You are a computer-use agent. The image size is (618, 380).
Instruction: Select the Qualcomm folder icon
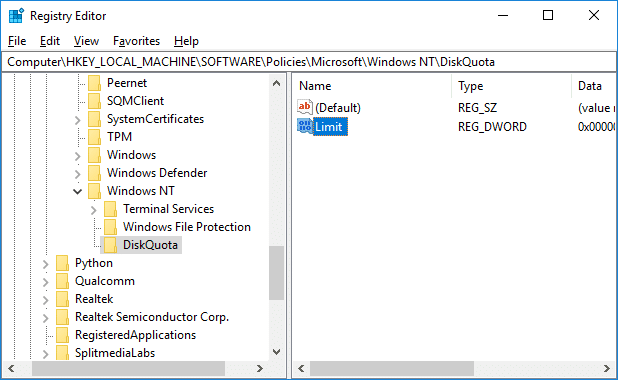[63, 281]
